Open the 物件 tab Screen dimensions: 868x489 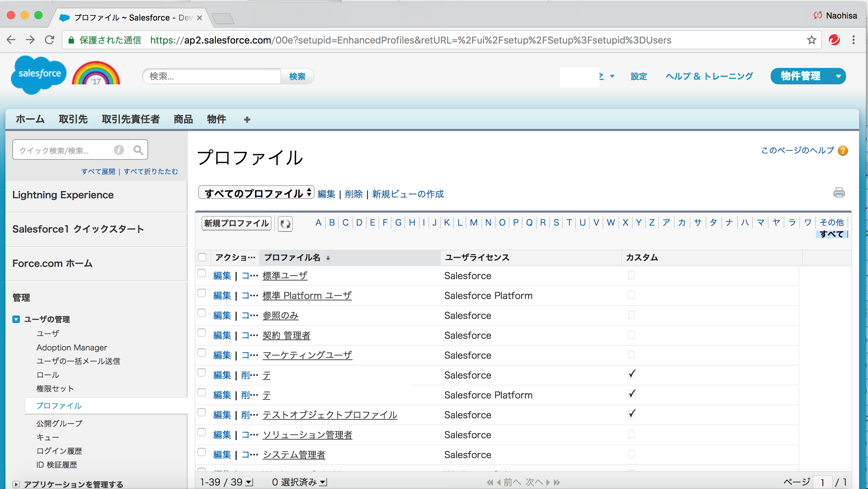217,119
